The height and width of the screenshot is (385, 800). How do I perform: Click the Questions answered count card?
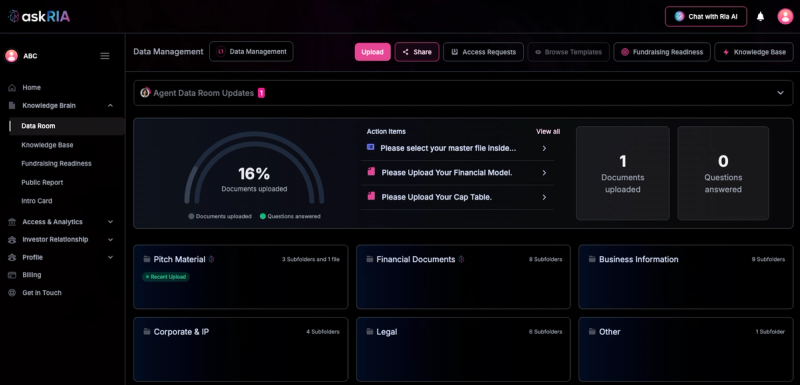pyautogui.click(x=723, y=173)
